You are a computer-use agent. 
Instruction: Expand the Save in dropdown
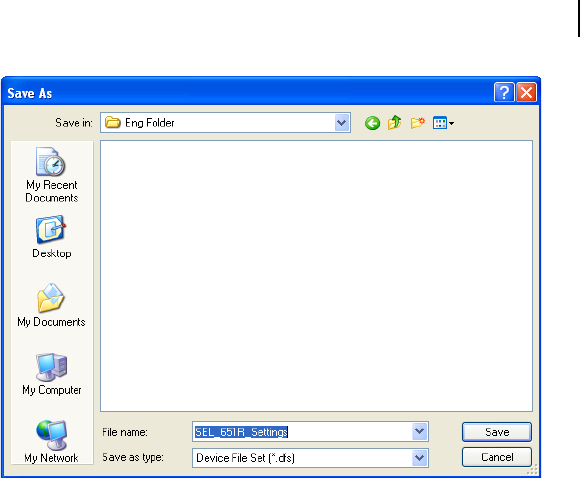click(x=342, y=123)
